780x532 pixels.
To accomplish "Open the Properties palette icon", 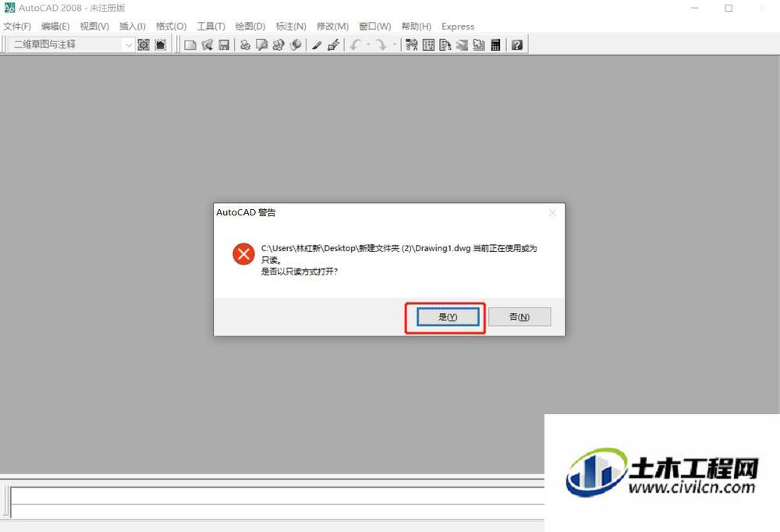I will 411,44.
